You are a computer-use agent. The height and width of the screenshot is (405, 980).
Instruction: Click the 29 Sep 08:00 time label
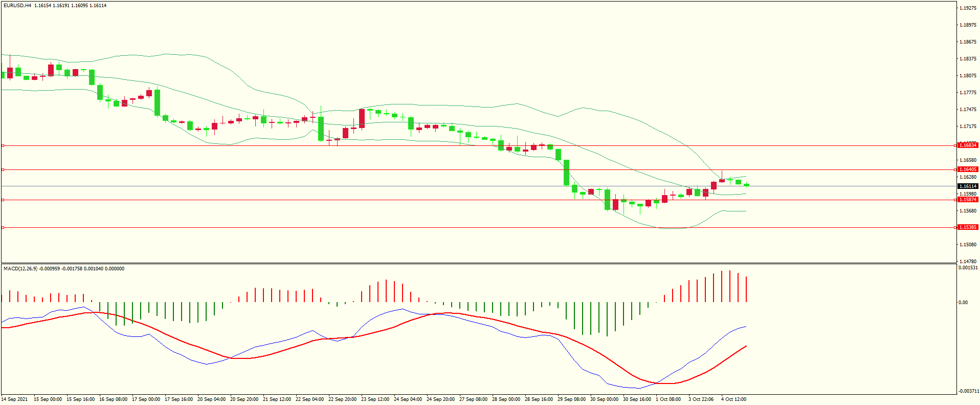(x=571, y=399)
